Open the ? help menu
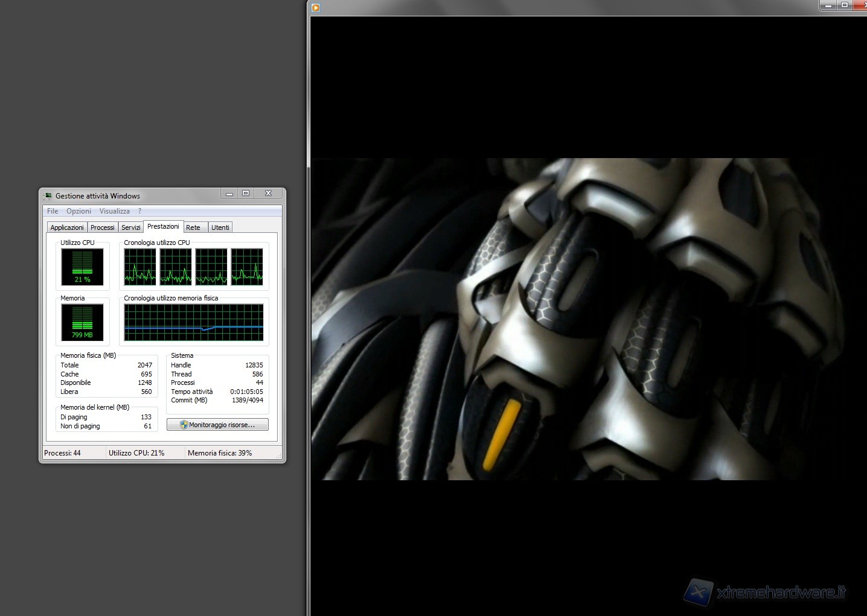The width and height of the screenshot is (867, 616). [139, 211]
